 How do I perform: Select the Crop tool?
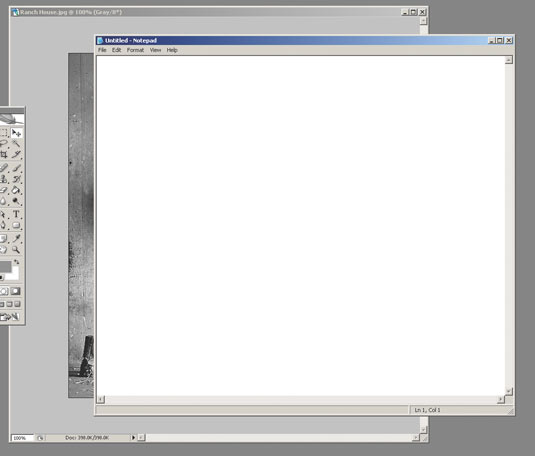[x=4, y=155]
